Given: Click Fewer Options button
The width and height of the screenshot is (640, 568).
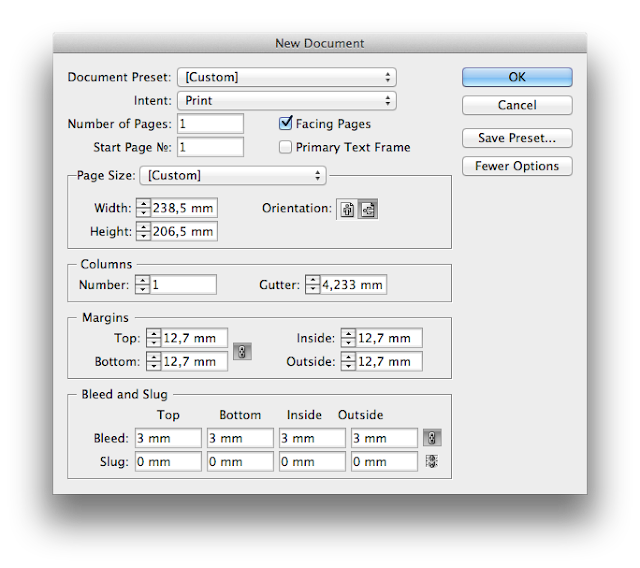Looking at the screenshot, I should click(x=517, y=166).
